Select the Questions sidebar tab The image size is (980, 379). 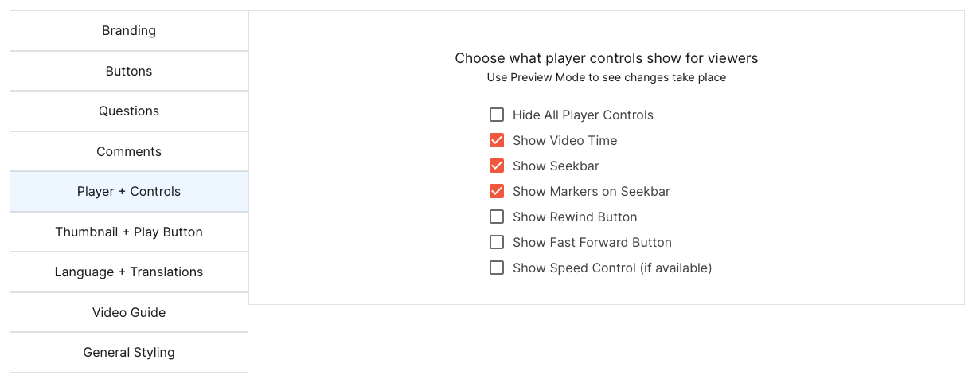tap(129, 111)
